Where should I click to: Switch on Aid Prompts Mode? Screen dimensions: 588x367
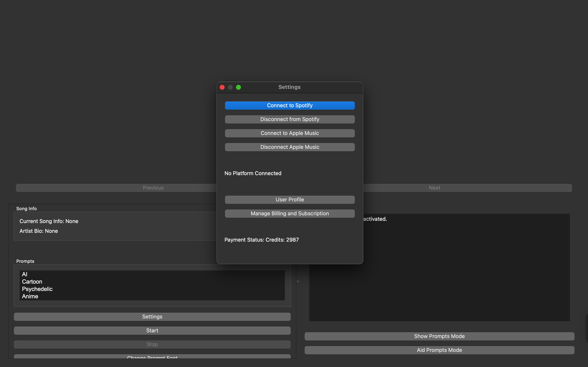tap(439, 350)
